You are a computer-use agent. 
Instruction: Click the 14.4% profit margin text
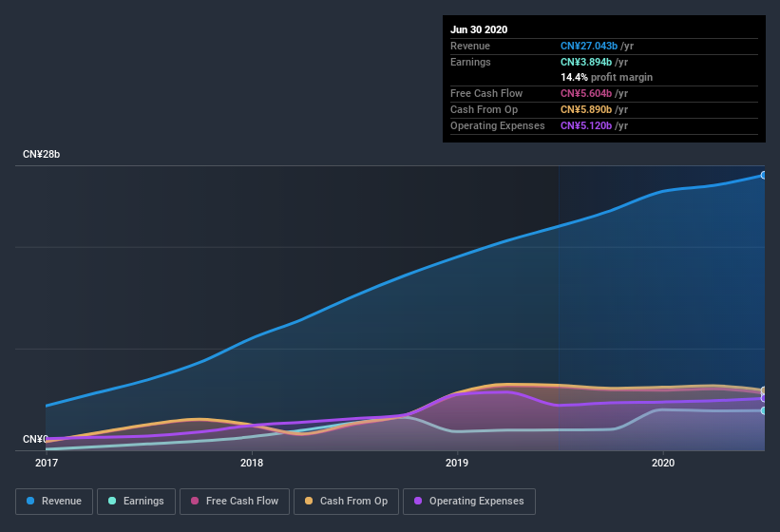click(x=606, y=77)
